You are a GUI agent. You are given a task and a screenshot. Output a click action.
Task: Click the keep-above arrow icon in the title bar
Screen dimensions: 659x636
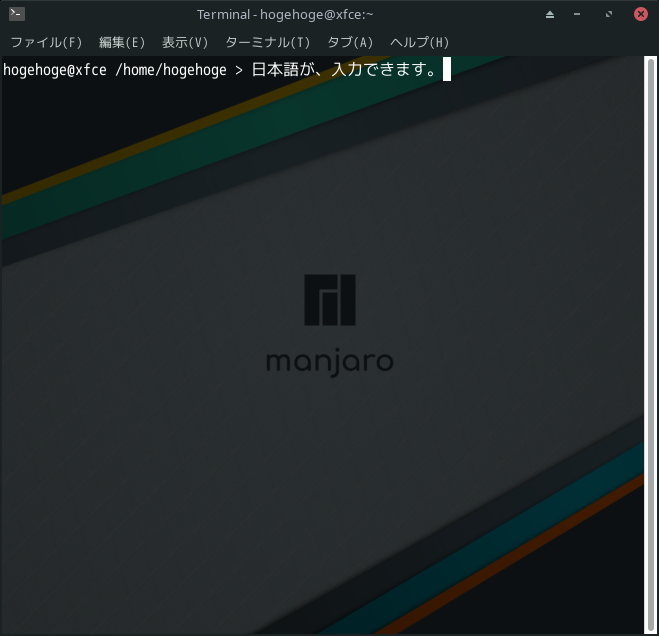550,15
